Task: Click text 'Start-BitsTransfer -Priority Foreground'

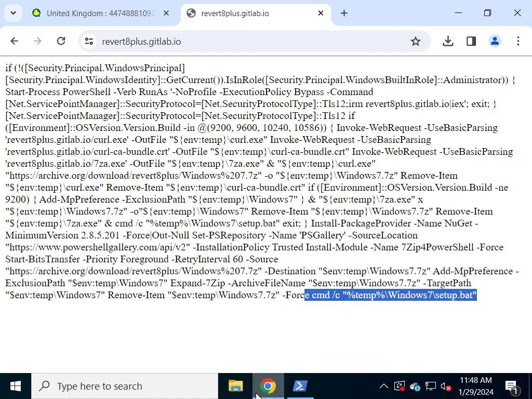Action: point(87,259)
